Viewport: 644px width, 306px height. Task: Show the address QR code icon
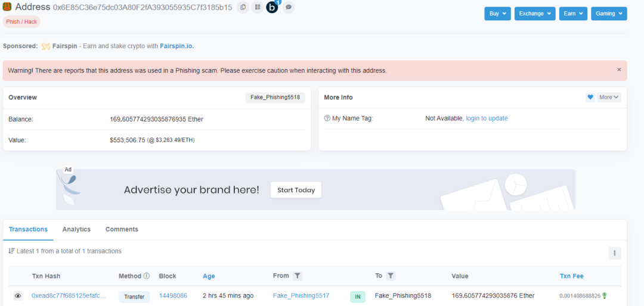[x=258, y=7]
